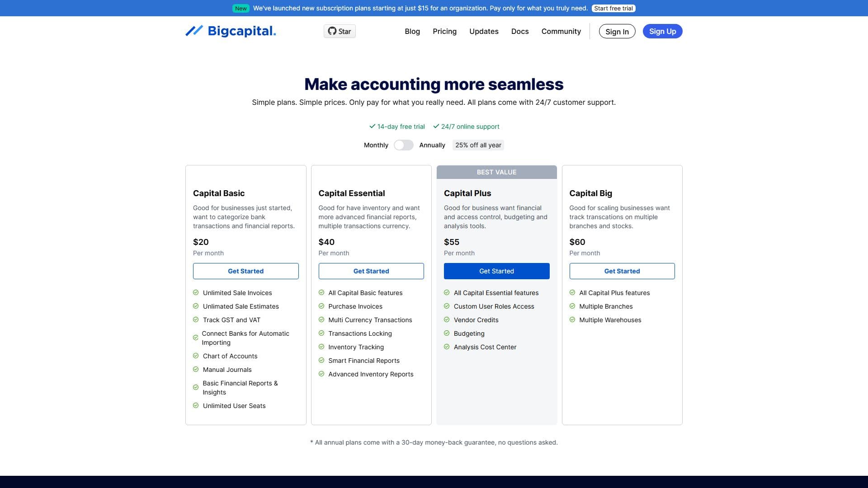This screenshot has width=868, height=488.
Task: Click the 14-day free trial checkmark
Action: 372,126
